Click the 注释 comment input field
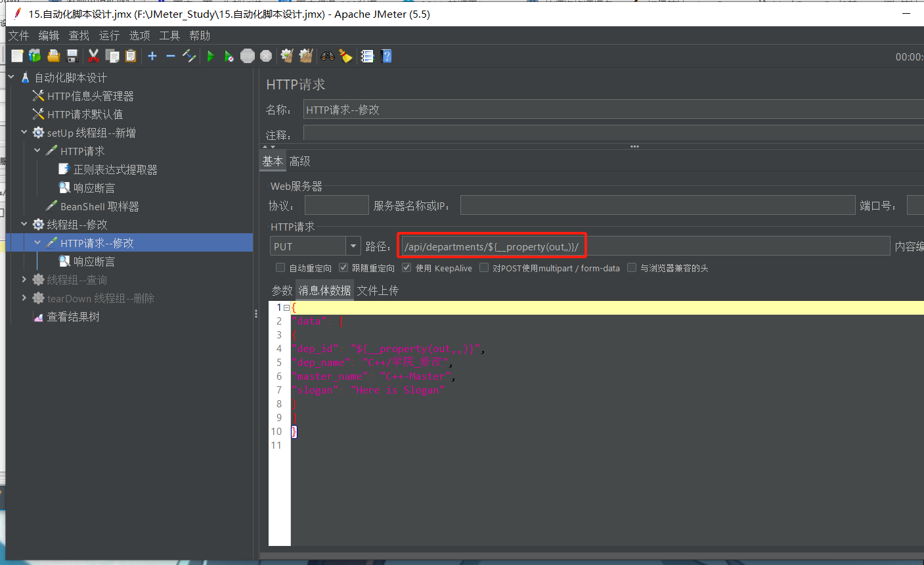 tap(613, 133)
